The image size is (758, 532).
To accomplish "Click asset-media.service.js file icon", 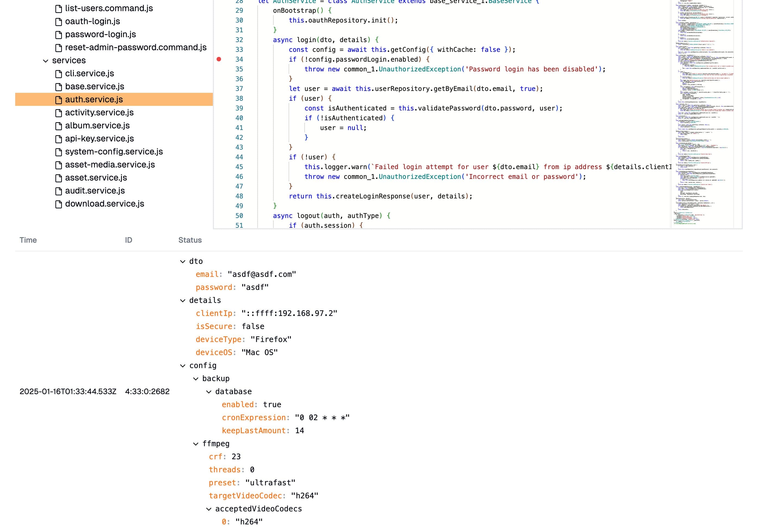I will tap(58, 165).
